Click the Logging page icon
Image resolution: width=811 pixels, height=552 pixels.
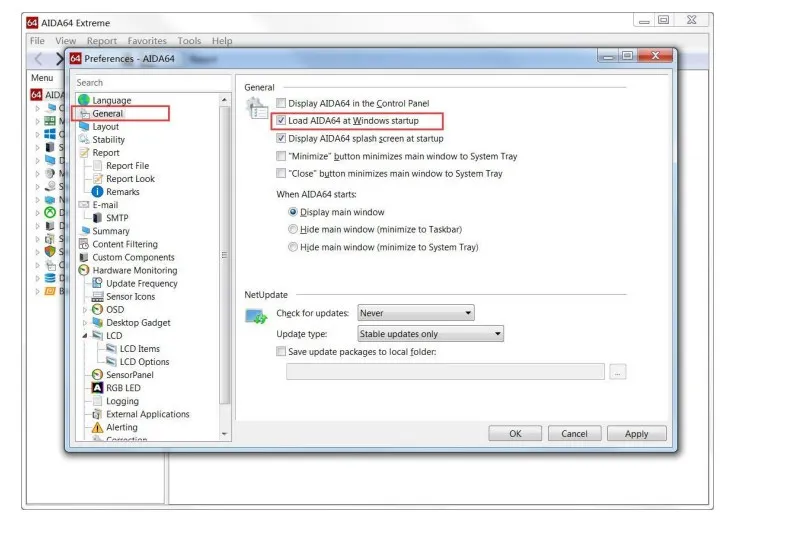point(97,401)
